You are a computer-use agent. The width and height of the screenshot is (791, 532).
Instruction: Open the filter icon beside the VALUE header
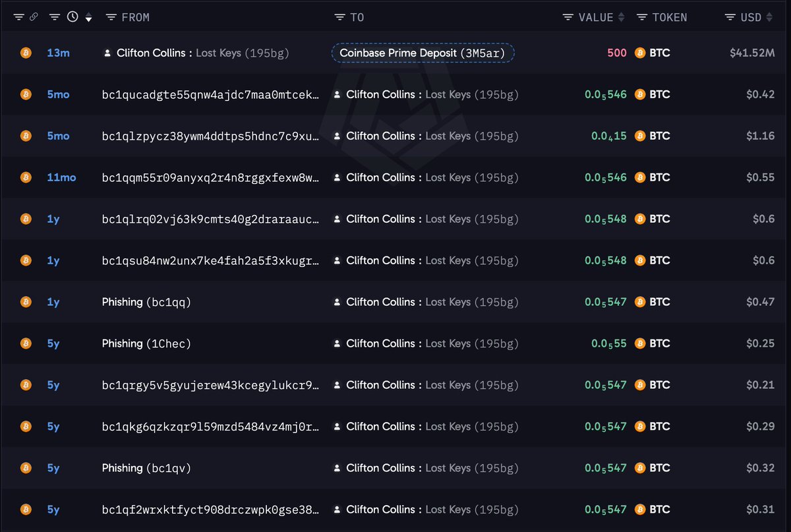click(x=568, y=17)
